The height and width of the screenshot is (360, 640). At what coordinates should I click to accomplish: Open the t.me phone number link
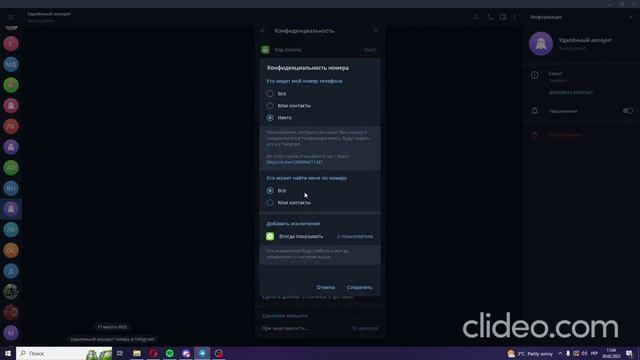point(294,162)
